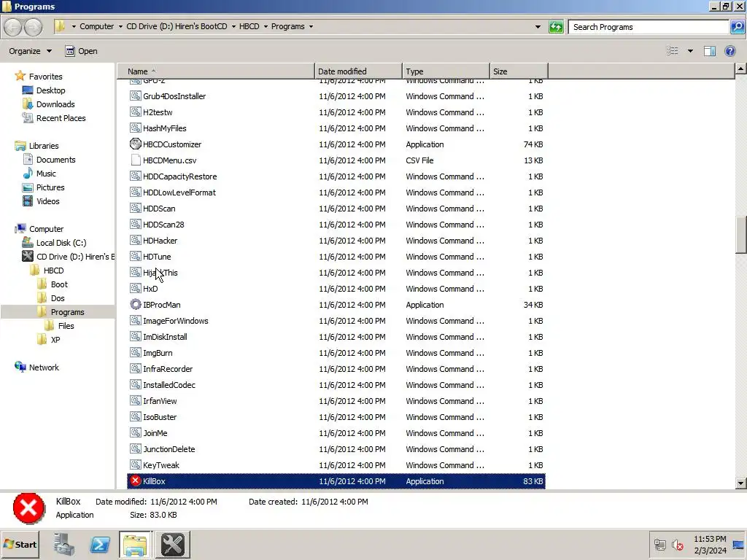Toggle the preview pane icon
747x560 pixels.
(x=709, y=51)
